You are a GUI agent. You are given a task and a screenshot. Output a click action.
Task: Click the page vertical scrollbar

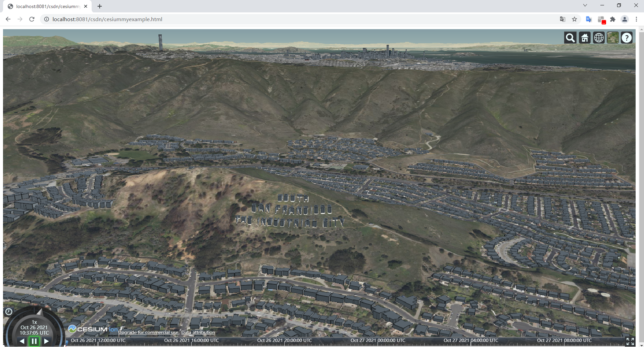(x=641, y=186)
